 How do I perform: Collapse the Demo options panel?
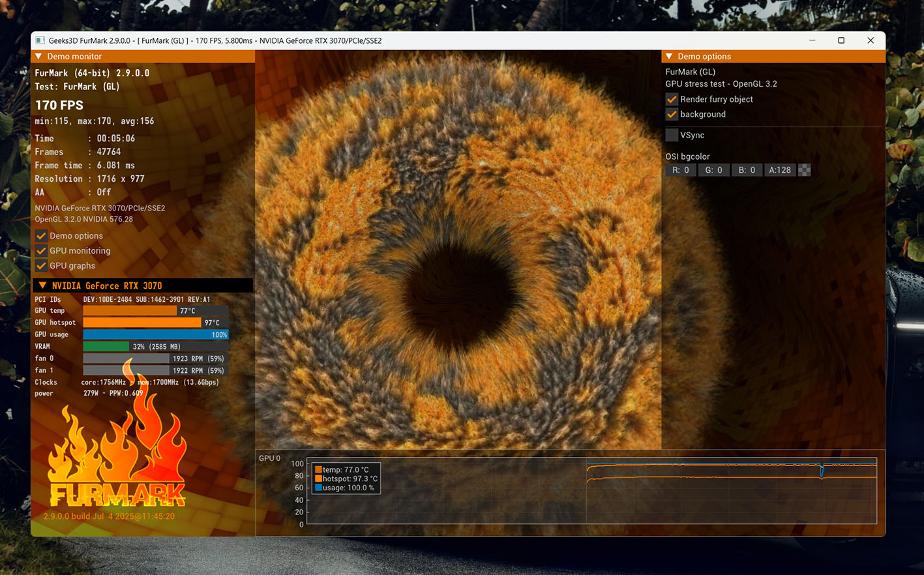coord(669,57)
